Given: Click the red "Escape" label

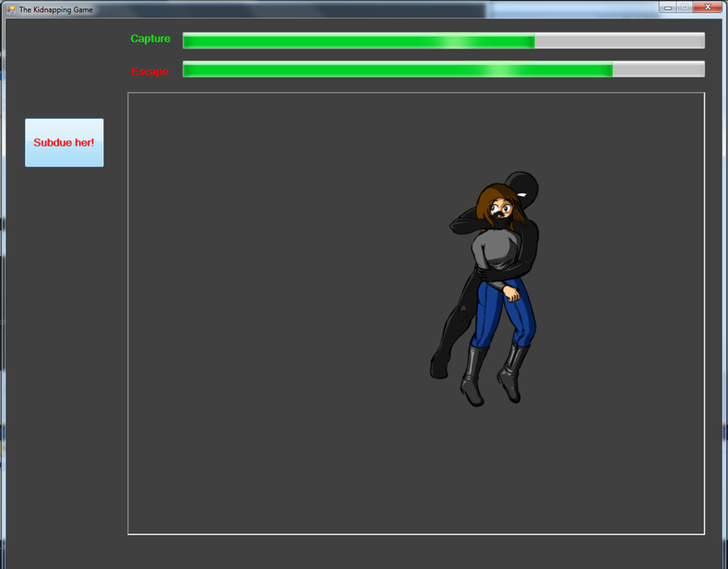Looking at the screenshot, I should pos(150,71).
